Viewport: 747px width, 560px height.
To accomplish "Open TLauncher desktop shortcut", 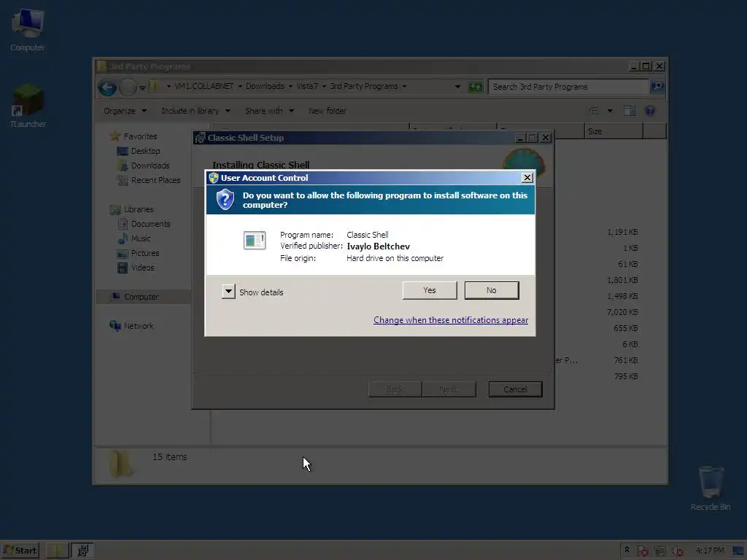I will pyautogui.click(x=28, y=106).
